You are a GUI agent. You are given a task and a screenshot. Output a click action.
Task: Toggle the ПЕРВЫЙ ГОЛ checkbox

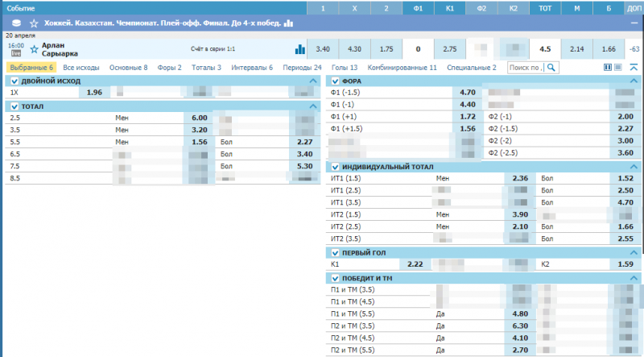tap(335, 252)
